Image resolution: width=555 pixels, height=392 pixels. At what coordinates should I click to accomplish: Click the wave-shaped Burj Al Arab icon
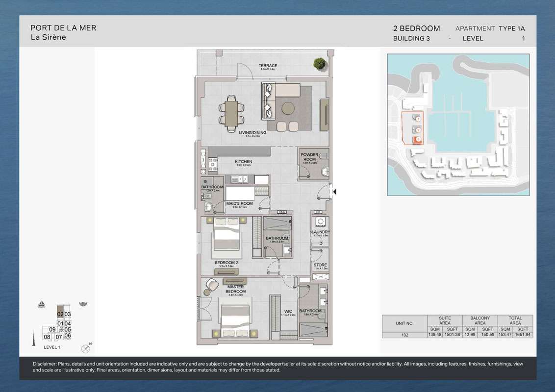pyautogui.click(x=82, y=304)
